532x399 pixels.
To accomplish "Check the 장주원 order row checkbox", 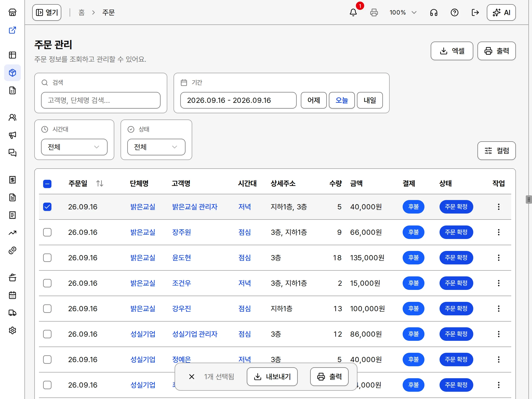I will click(47, 232).
